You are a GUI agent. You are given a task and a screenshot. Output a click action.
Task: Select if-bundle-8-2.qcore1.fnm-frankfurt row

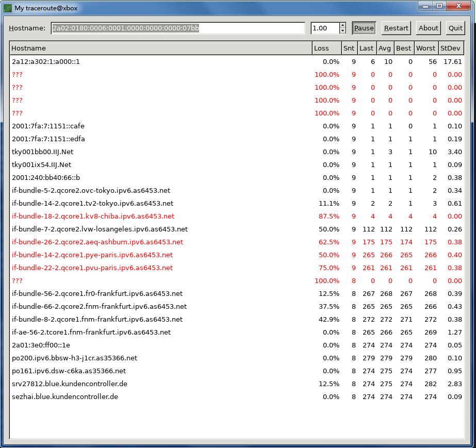(237, 319)
